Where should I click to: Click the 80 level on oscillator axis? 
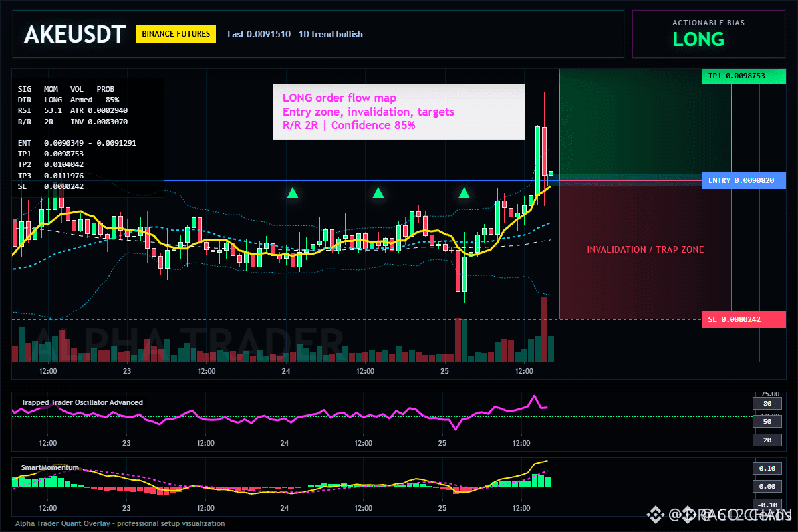pyautogui.click(x=767, y=404)
